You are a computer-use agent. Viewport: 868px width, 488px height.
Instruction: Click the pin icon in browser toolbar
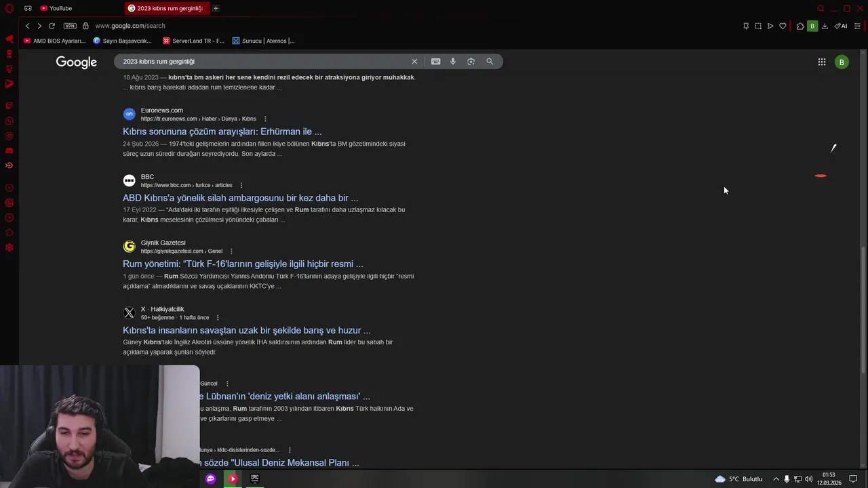[746, 26]
